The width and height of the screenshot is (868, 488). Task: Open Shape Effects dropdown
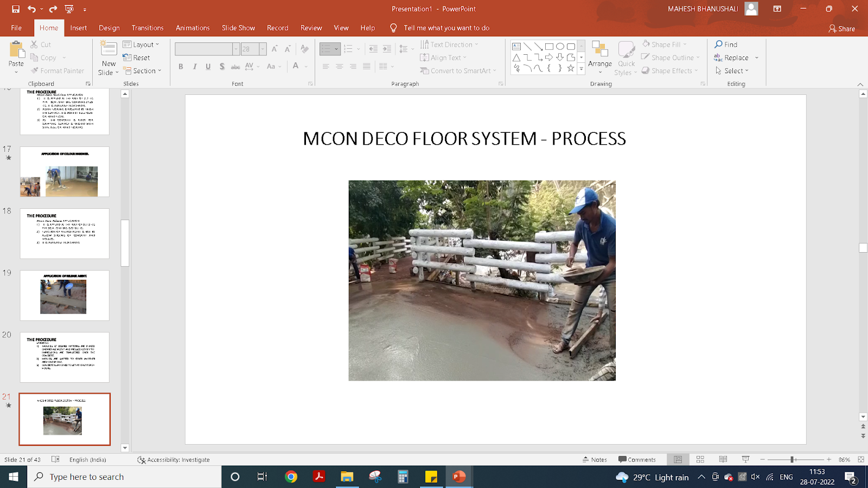pyautogui.click(x=669, y=70)
